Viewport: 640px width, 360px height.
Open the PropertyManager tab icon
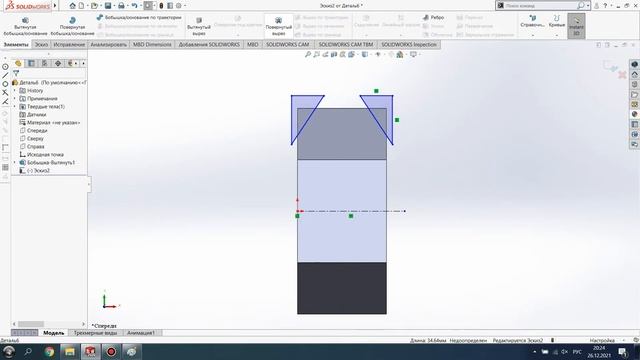coord(31,63)
